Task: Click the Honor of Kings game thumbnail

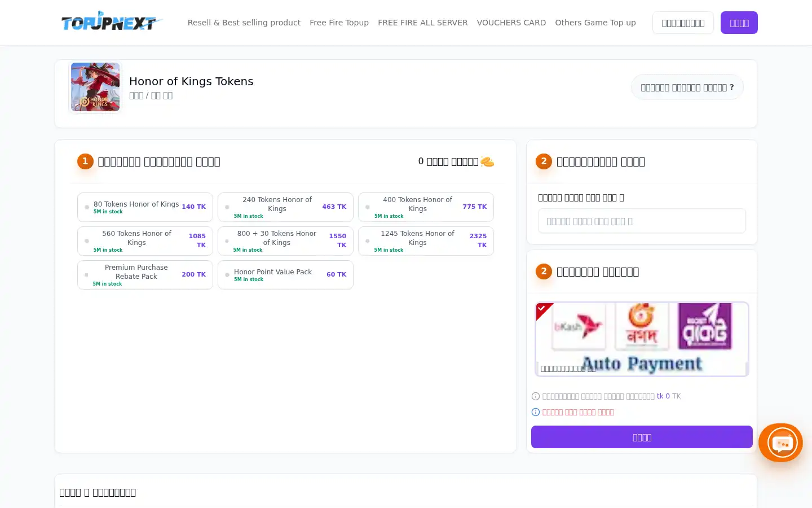Action: [x=95, y=87]
